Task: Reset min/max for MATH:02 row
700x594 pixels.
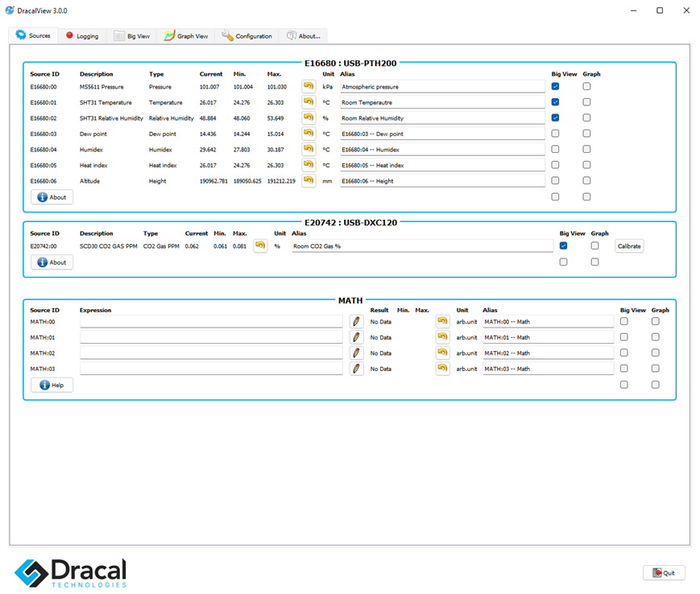Action: [442, 353]
